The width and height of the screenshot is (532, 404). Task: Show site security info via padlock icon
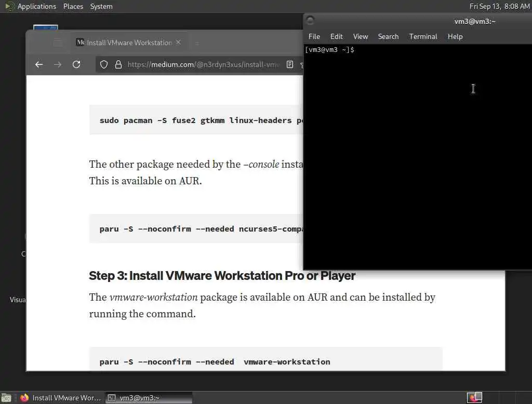tap(118, 64)
